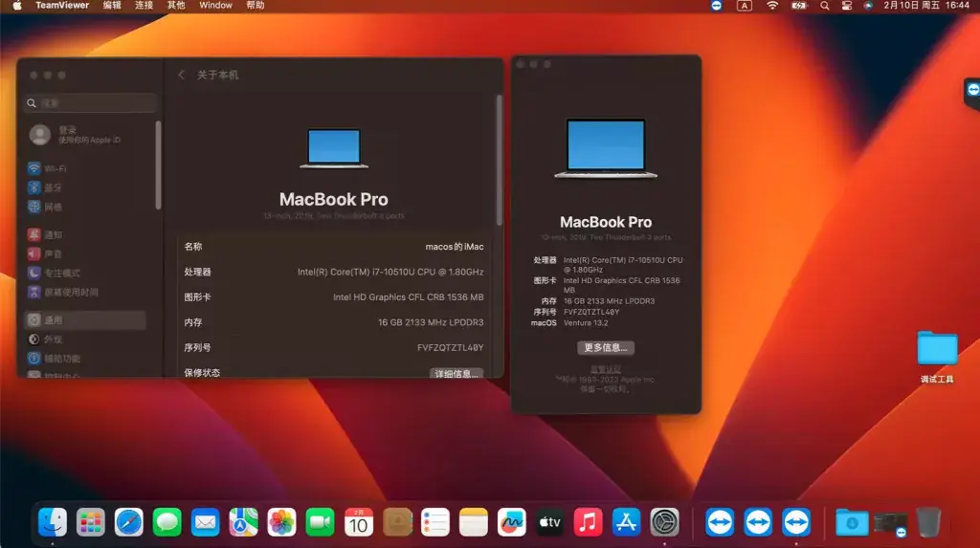This screenshot has height=548, width=980.
Task: Open Photos app in the Dock
Action: pos(282,522)
